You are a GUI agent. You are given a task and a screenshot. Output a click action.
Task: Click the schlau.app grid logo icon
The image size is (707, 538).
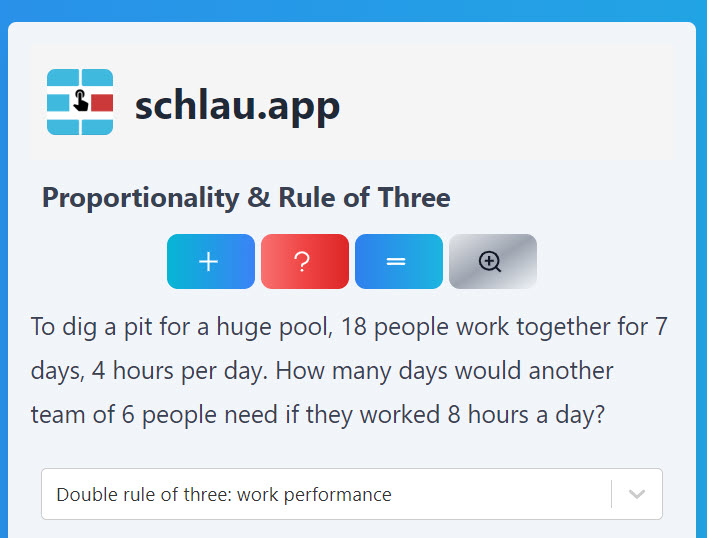(x=80, y=102)
